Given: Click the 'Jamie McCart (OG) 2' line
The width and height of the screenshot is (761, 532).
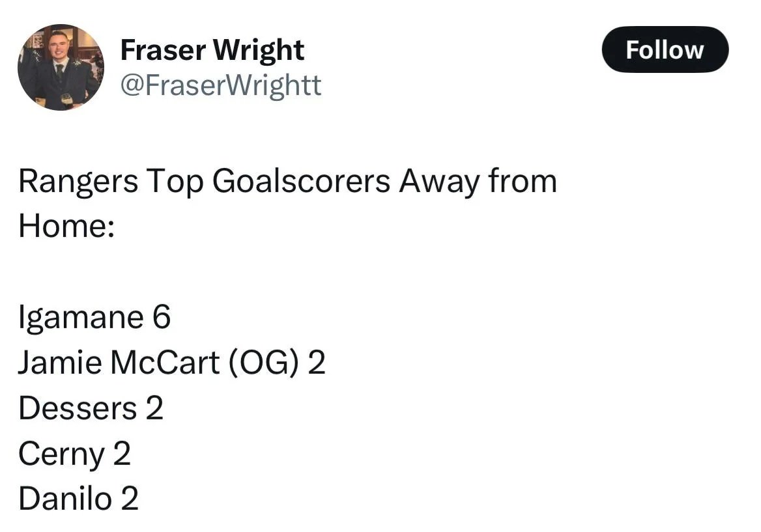Looking at the screenshot, I should tap(172, 363).
